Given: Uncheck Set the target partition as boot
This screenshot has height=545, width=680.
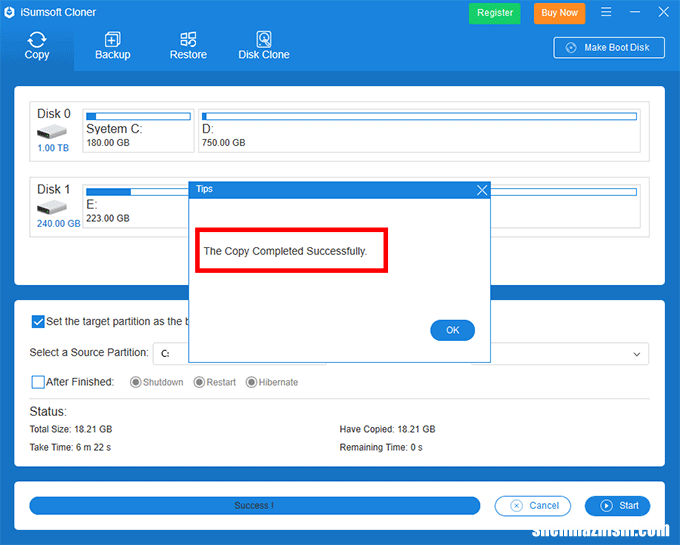Looking at the screenshot, I should point(38,322).
